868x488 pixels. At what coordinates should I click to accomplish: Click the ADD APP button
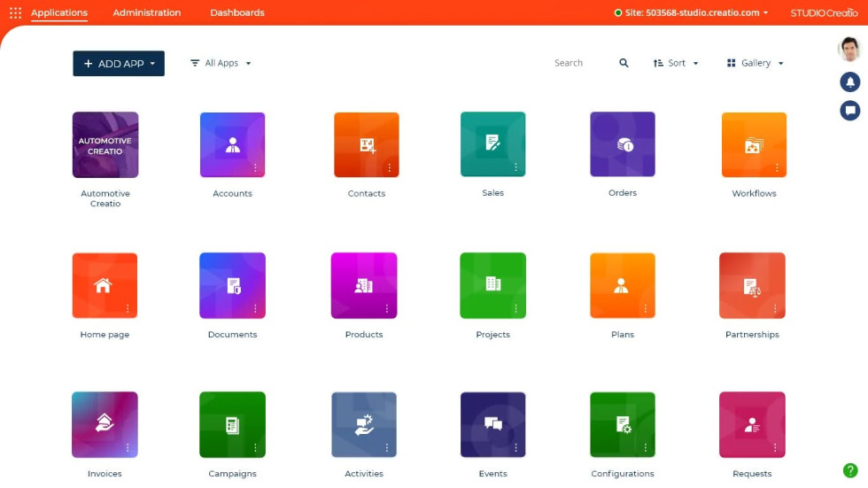119,64
